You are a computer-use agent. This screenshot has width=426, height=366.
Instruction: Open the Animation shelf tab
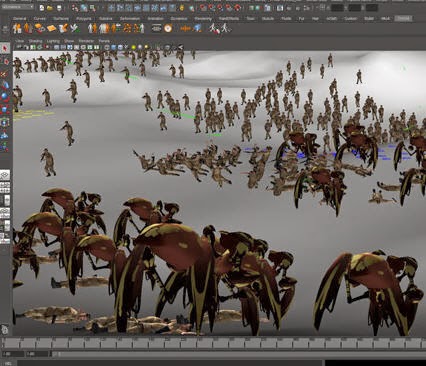(x=155, y=19)
